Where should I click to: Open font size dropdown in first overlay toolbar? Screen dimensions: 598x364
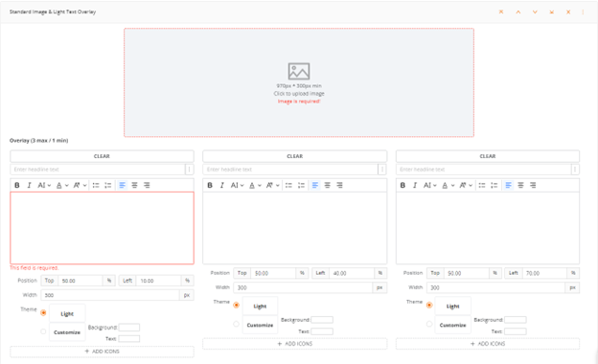point(80,185)
